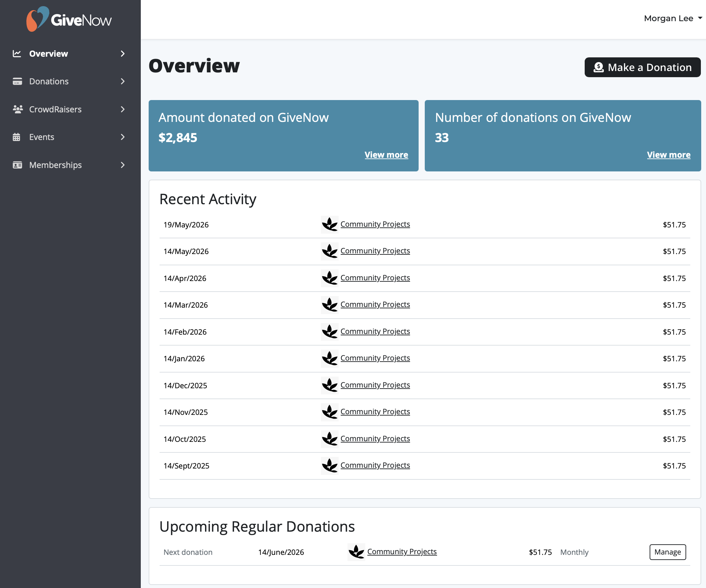Expand the CrowdRaisers sidebar chevron

123,109
